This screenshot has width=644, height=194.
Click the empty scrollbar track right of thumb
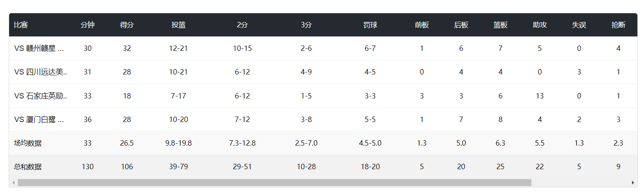coord(579,183)
